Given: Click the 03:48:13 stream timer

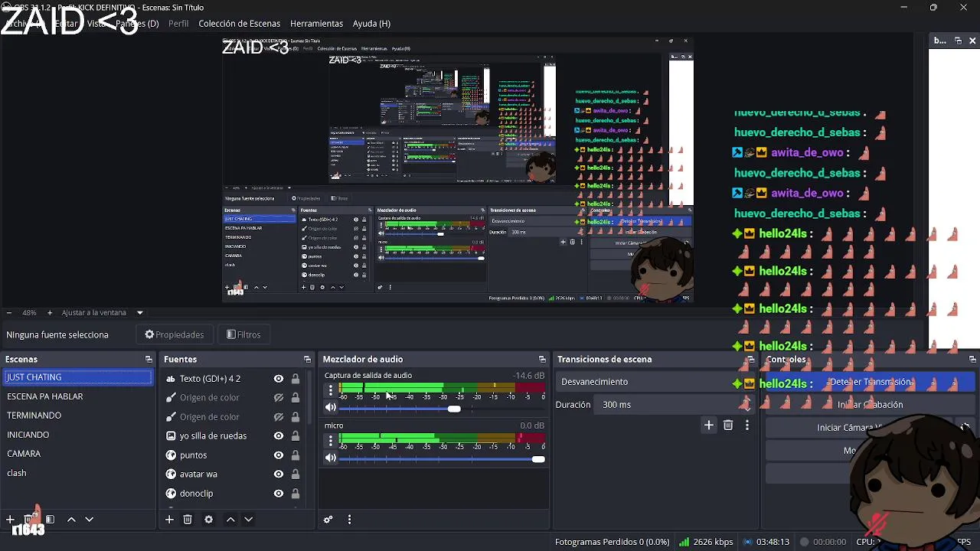Looking at the screenshot, I should tap(766, 542).
